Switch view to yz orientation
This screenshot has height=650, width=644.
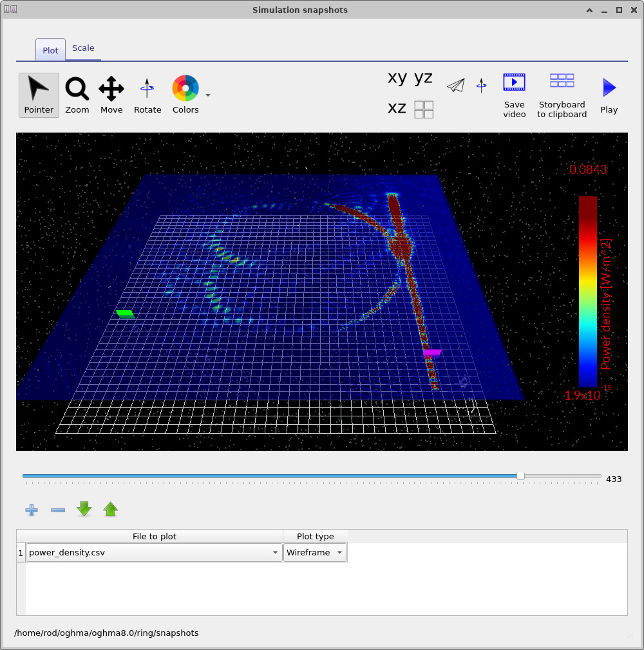(423, 78)
